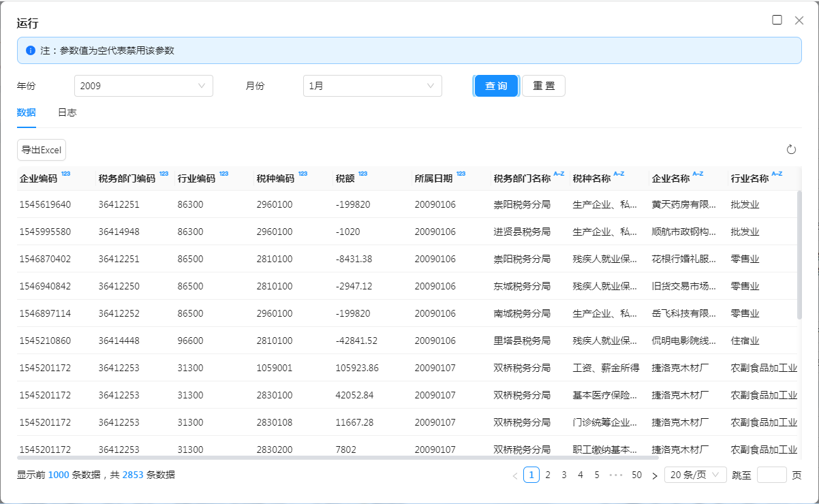Click the A-Z icon on 税种名称 column
This screenshot has height=504, width=819.
pos(619,174)
